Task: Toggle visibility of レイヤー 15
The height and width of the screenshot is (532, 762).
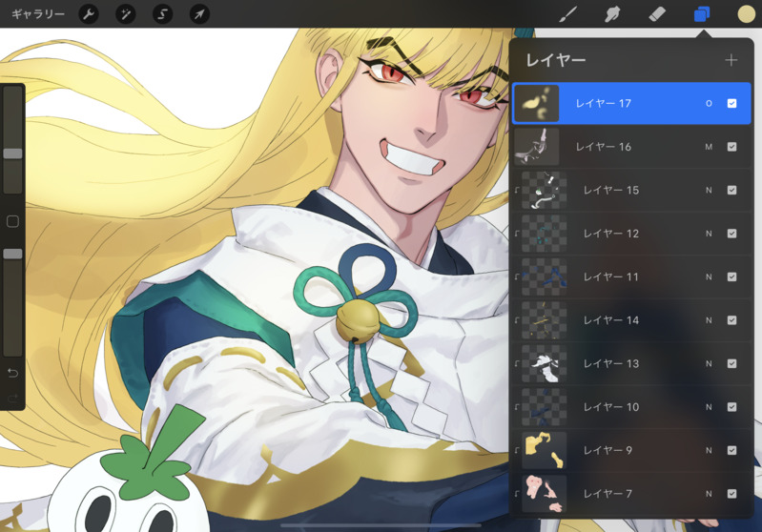Action: tap(731, 190)
